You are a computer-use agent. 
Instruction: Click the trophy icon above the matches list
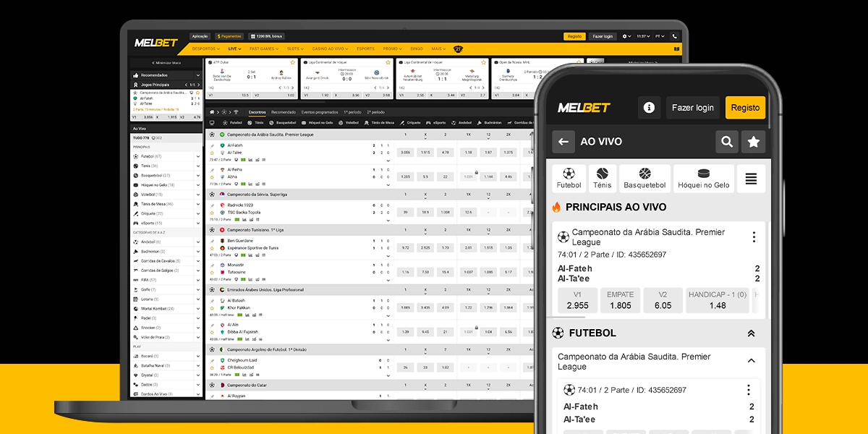236,112
